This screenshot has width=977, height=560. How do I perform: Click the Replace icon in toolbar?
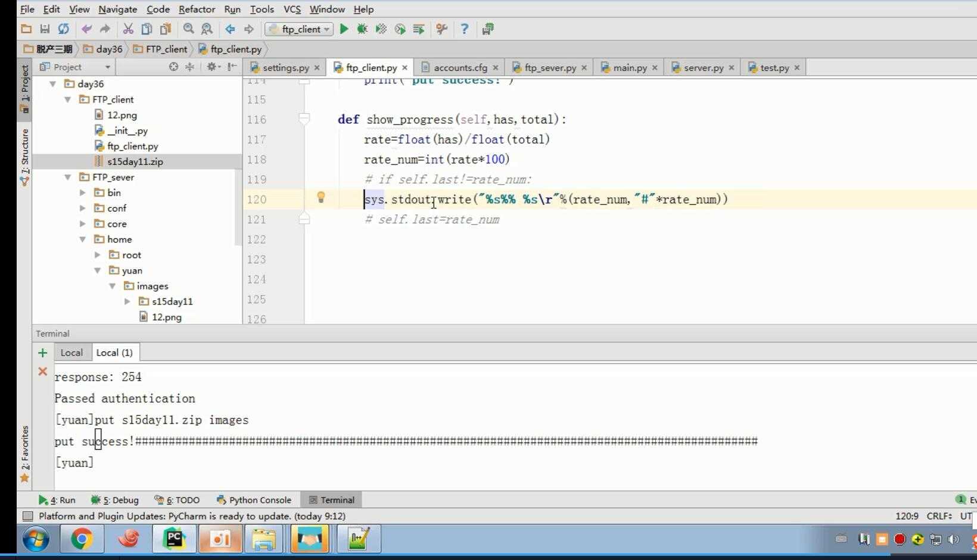[x=207, y=29]
